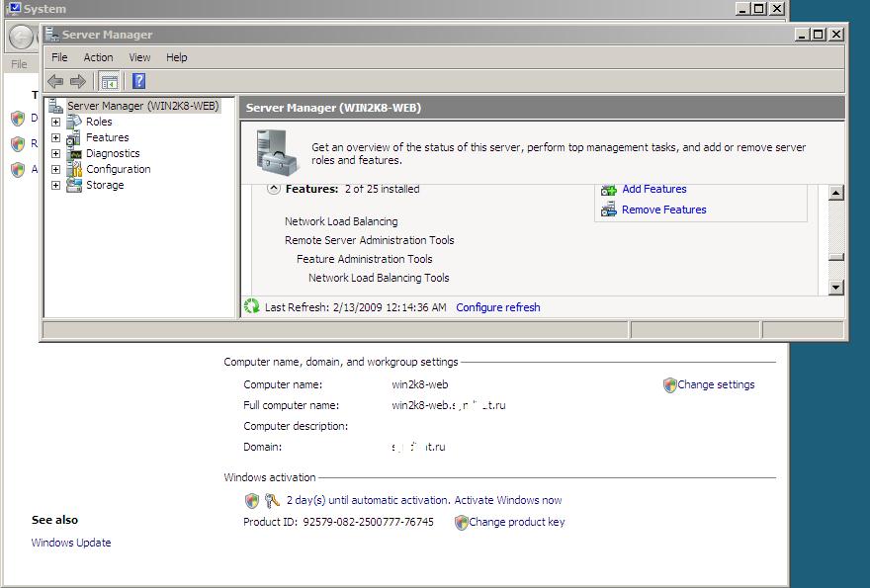Click Remote Server Administration Tools text
The height and width of the screenshot is (588, 870).
click(x=369, y=240)
